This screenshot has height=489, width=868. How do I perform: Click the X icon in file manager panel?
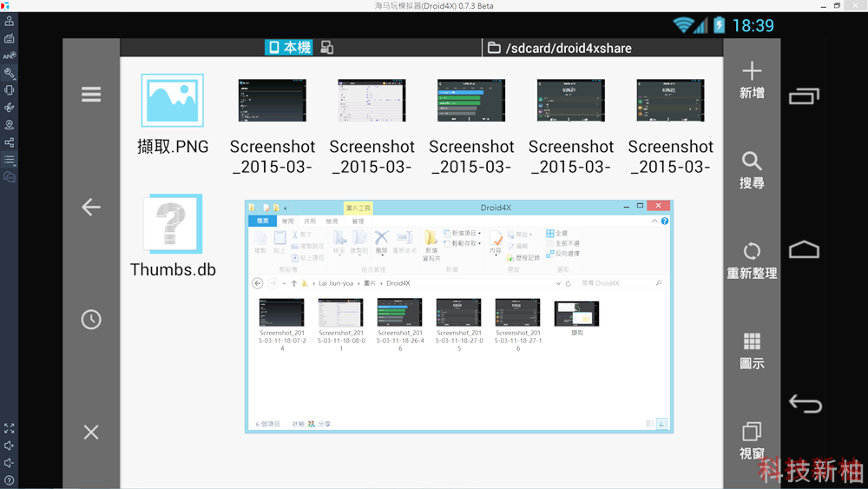[x=91, y=432]
